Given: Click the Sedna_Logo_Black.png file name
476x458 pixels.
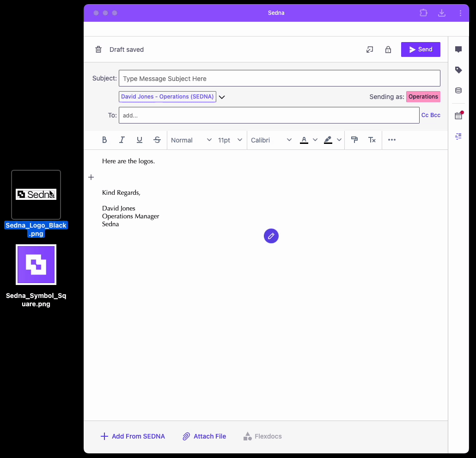Looking at the screenshot, I should pos(36,229).
